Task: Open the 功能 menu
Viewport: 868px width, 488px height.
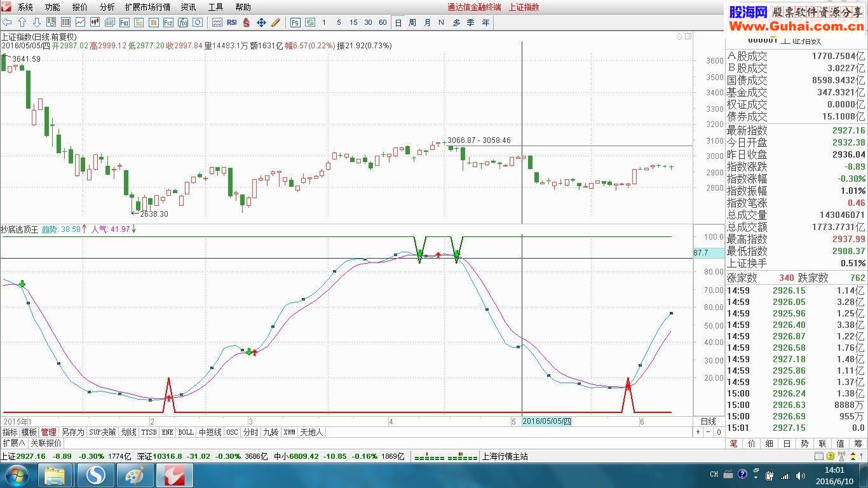Action: [x=53, y=7]
